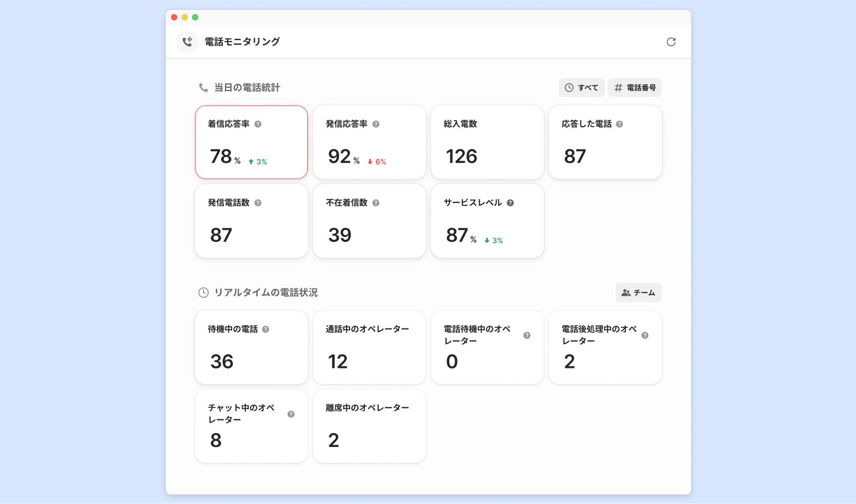Viewport: 856px width, 504px height.
Task: Click help icon beside 発信電話数
Action: point(258,203)
